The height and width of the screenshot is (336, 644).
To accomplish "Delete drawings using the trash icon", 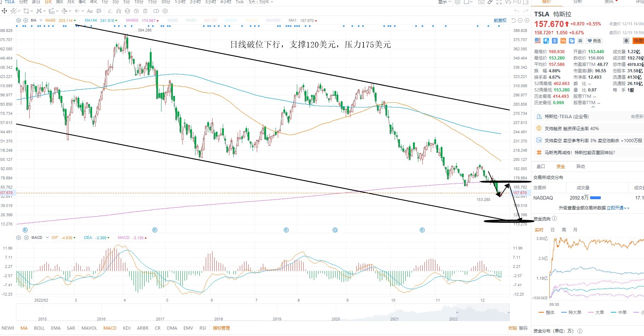I will pyautogui.click(x=145, y=11).
